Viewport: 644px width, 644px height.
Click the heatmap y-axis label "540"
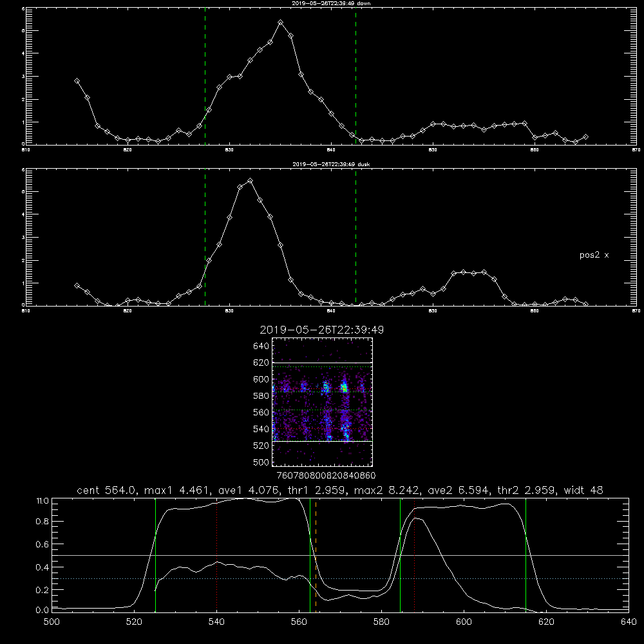[x=261, y=429]
